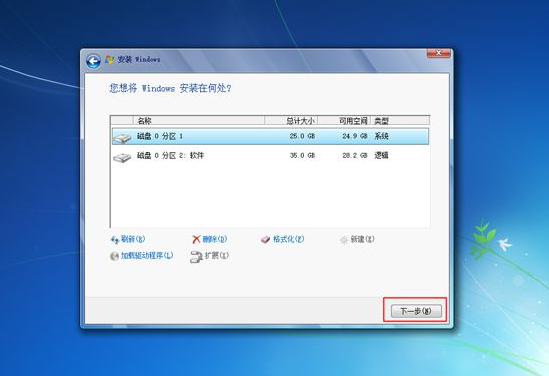Click the 35.0 GB total size cell
Viewport: 549px width, 376px height.
click(302, 155)
